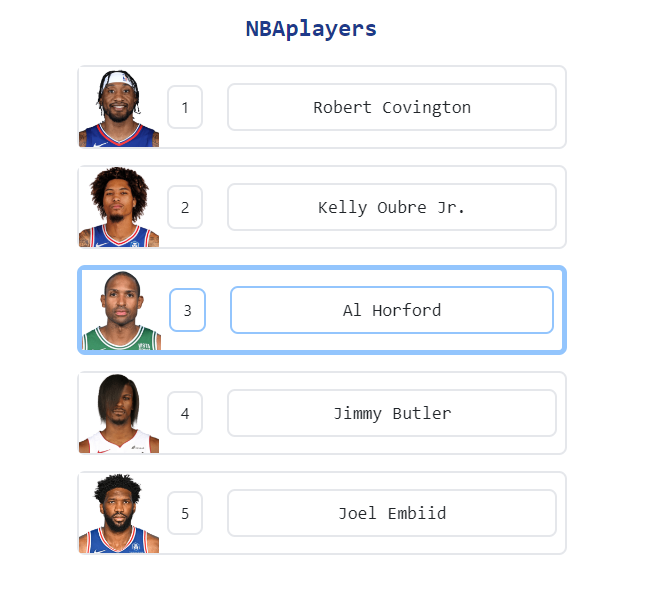Image resolution: width=654 pixels, height=614 pixels.
Task: Select the first player card row
Action: click(x=322, y=107)
